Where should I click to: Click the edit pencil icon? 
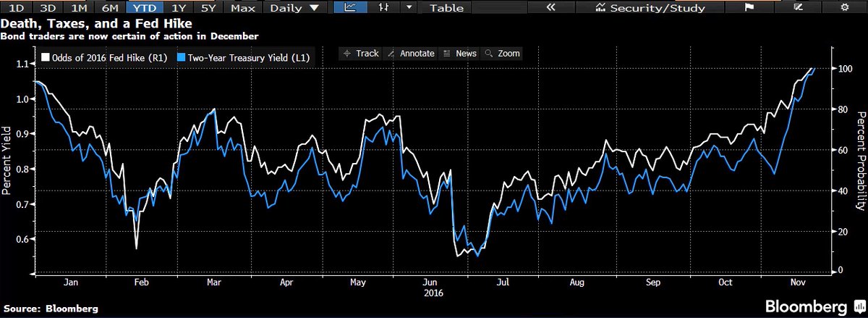coord(798,9)
